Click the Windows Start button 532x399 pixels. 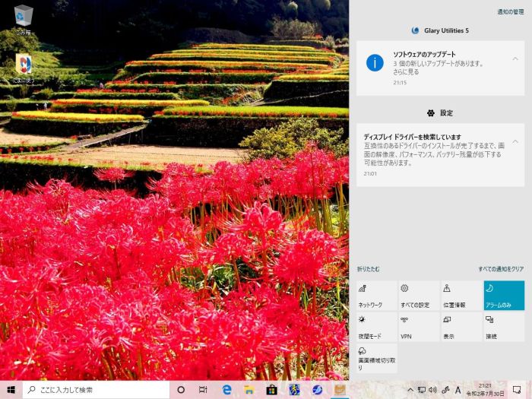11,389
